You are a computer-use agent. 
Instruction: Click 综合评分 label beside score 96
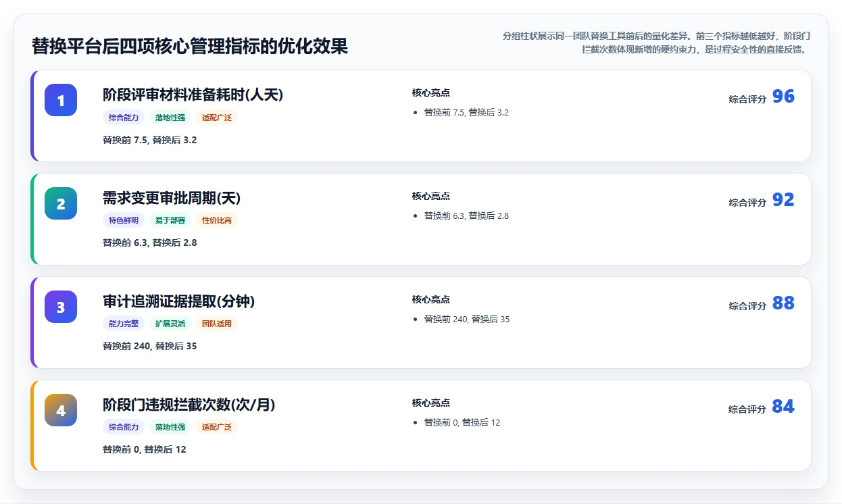pyautogui.click(x=747, y=99)
